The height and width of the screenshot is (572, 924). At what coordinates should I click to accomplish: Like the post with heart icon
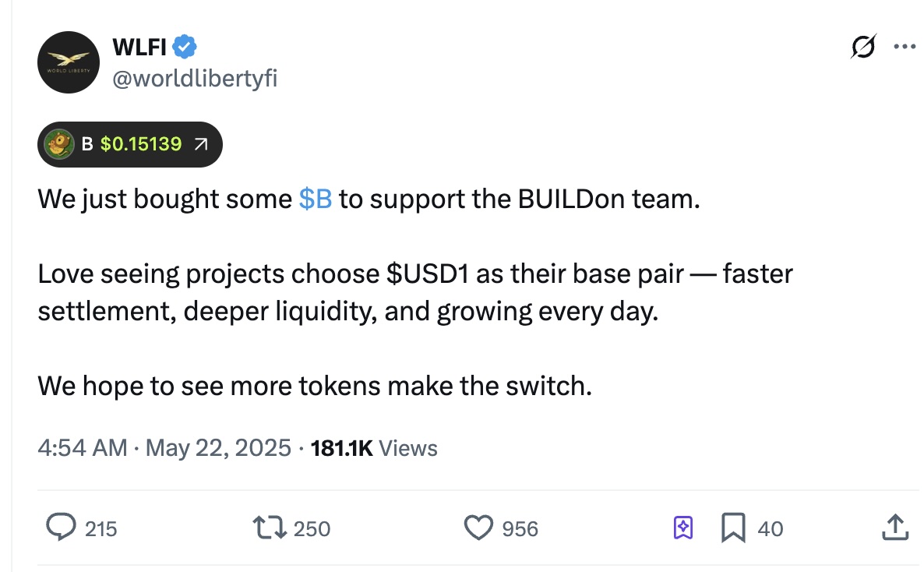pyautogui.click(x=479, y=528)
